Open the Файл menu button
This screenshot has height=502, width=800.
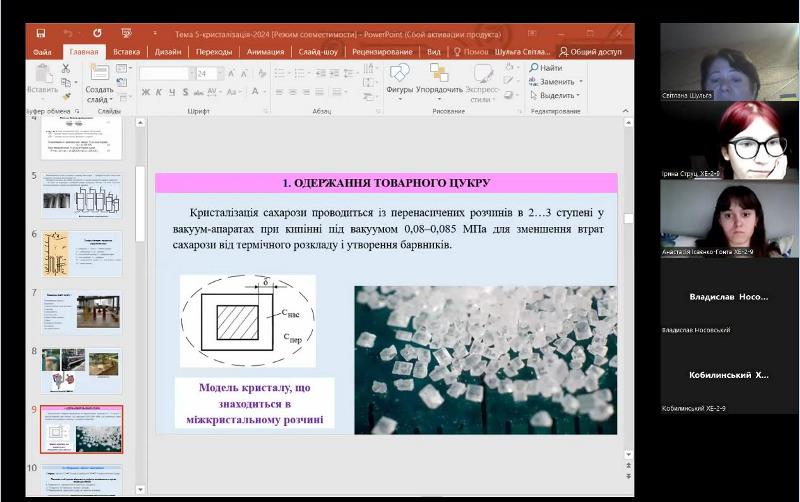click(42, 51)
